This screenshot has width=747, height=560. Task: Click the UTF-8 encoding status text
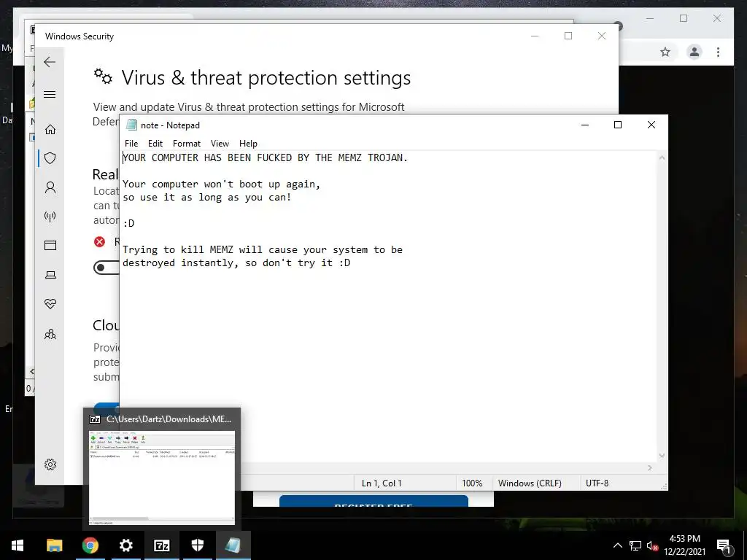point(597,483)
